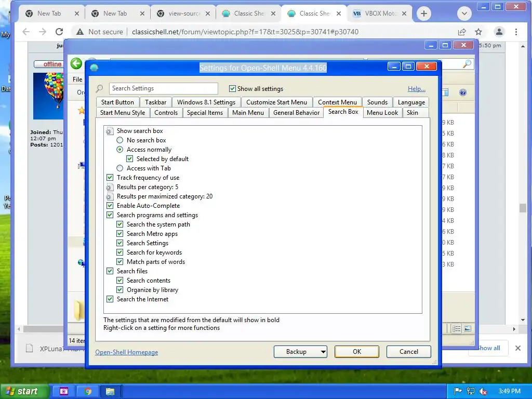The height and width of the screenshot is (399, 532).
Task: Click the taskbar clock showing 3:49 PM
Action: [x=509, y=391]
